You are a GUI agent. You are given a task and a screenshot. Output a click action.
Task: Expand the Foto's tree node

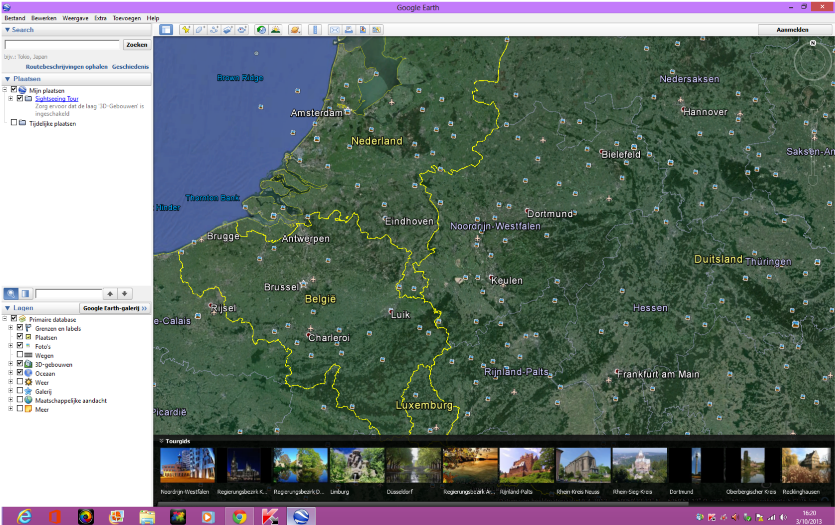pyautogui.click(x=10, y=346)
